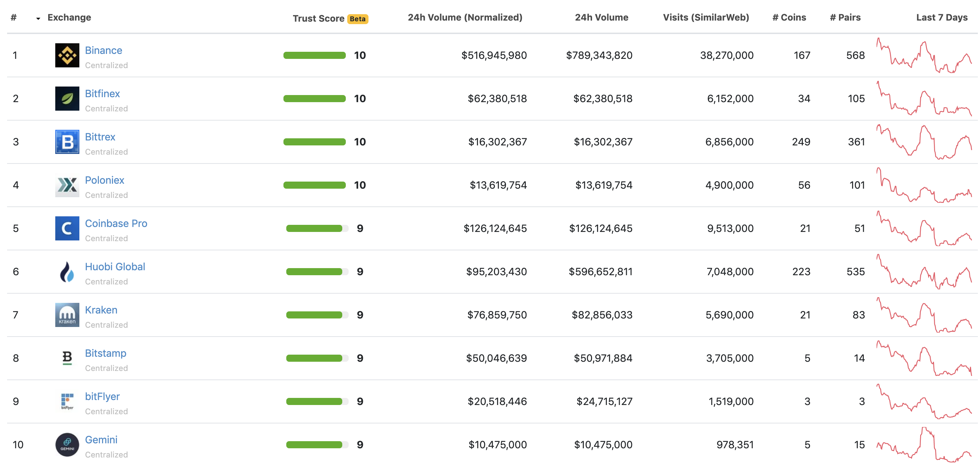The height and width of the screenshot is (466, 980).
Task: Click Binance's 24h volume $789,343,820
Action: coord(599,55)
